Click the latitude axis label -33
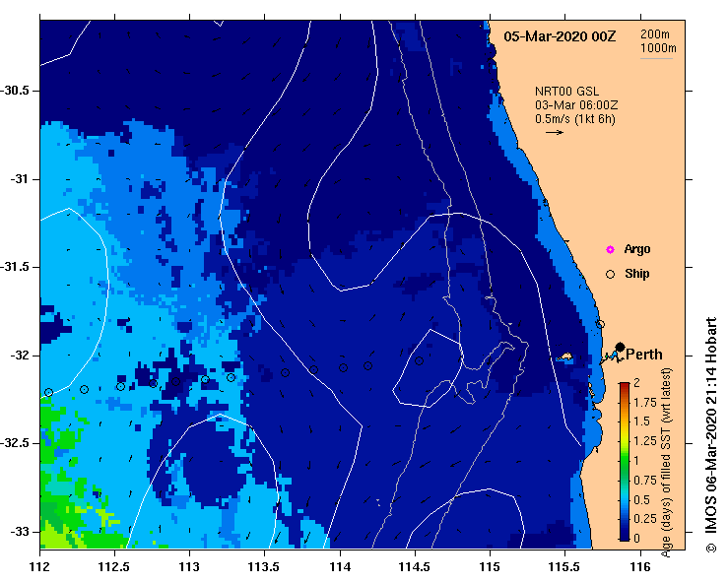The width and height of the screenshot is (728, 583). (19, 532)
